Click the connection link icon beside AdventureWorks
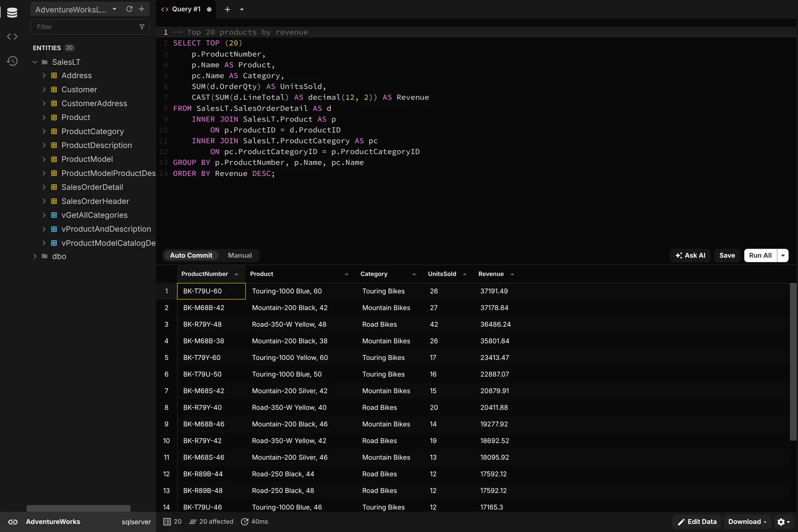The image size is (798, 532). coord(13,522)
